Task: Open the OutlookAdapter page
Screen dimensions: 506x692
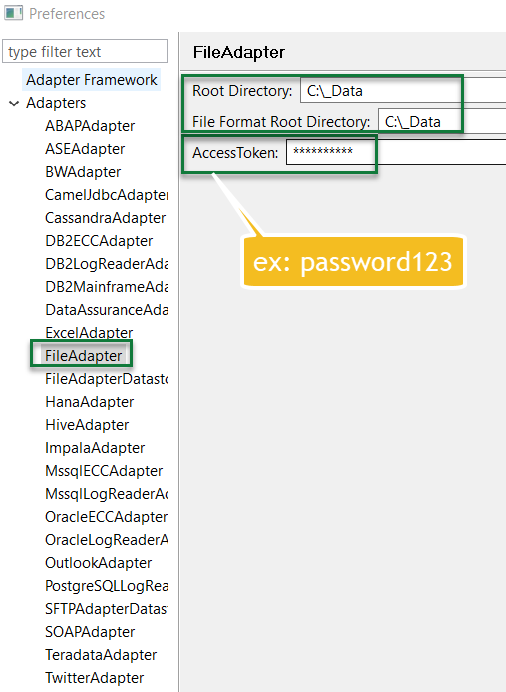Action: click(x=98, y=563)
